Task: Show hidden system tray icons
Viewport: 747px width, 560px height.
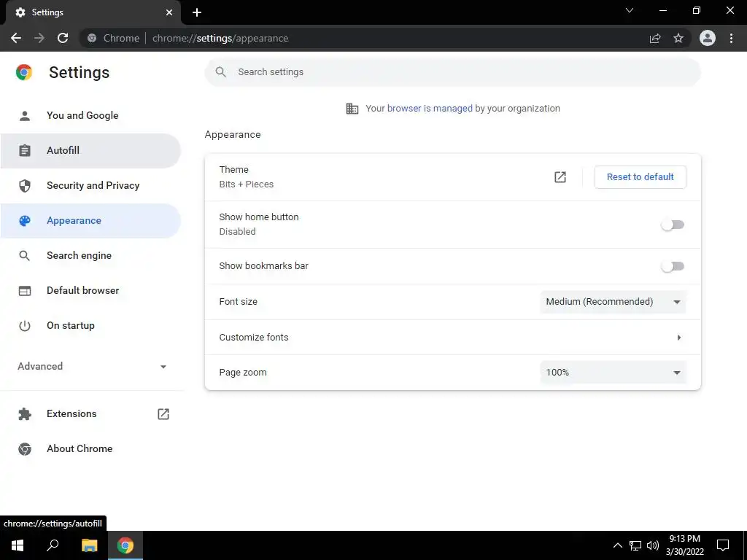Action: pos(617,545)
